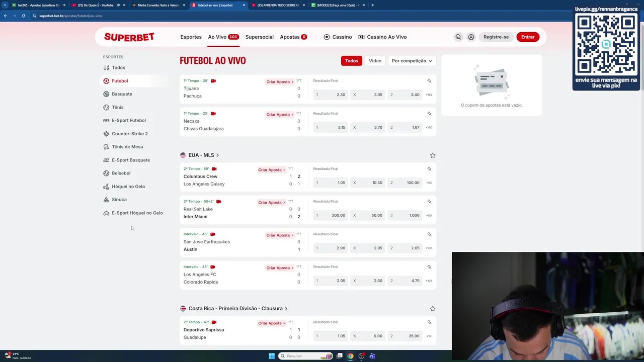Open the Esportes menu

pyautogui.click(x=191, y=37)
